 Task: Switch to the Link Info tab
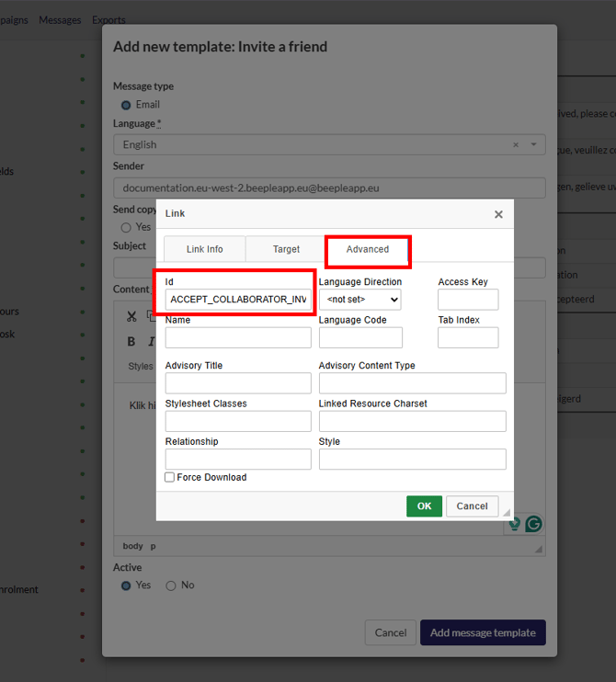click(x=205, y=249)
